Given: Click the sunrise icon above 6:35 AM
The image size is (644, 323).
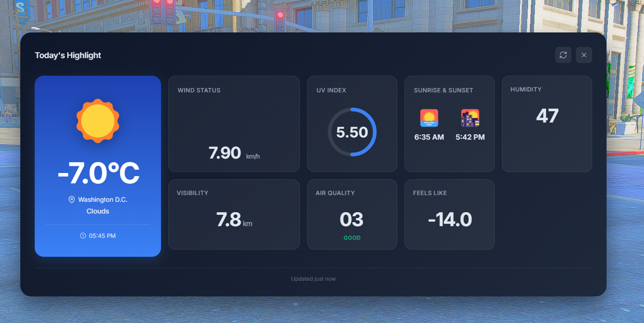Looking at the screenshot, I should click(429, 118).
